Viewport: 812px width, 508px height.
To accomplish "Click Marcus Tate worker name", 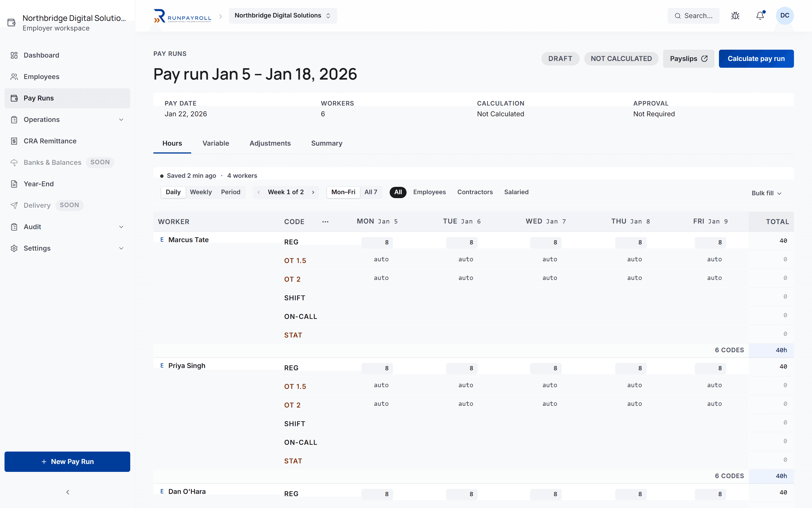I will (x=188, y=240).
